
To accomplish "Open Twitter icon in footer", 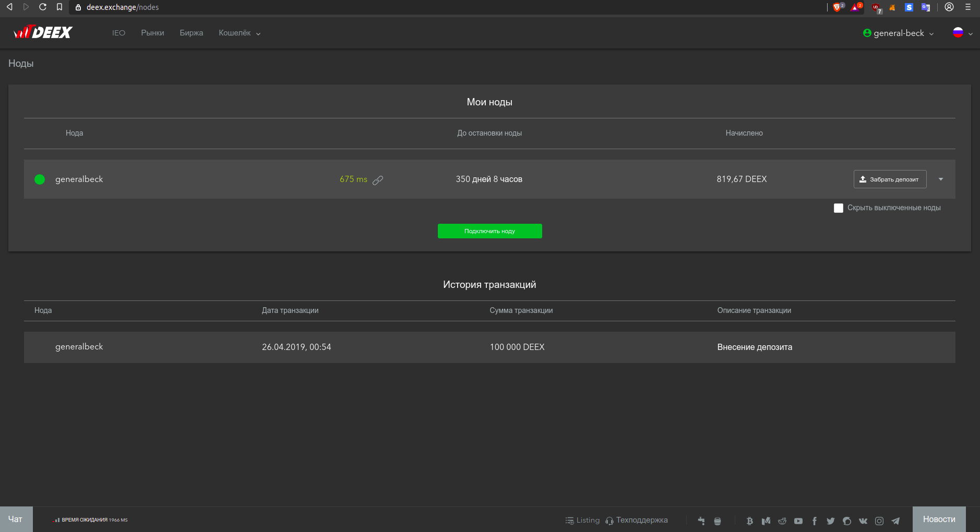I will pos(831,521).
